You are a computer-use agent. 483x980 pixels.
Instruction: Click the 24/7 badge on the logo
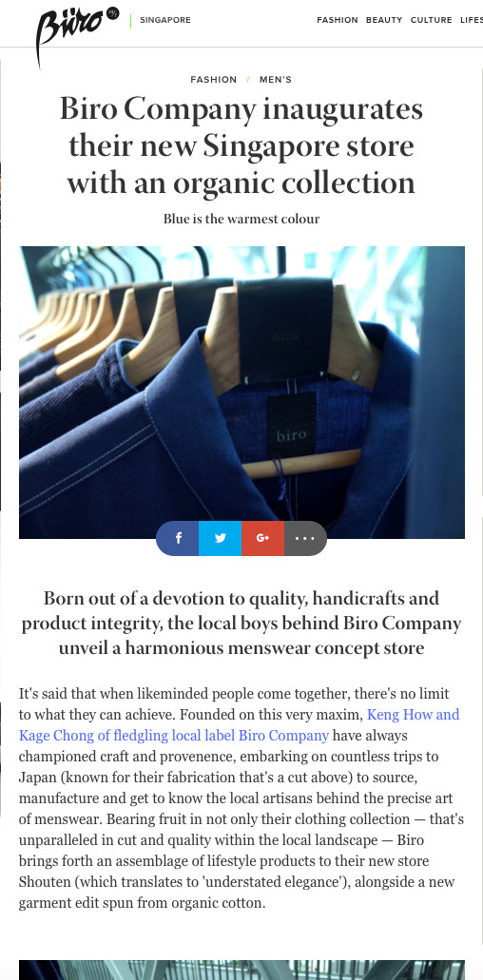[x=112, y=11]
